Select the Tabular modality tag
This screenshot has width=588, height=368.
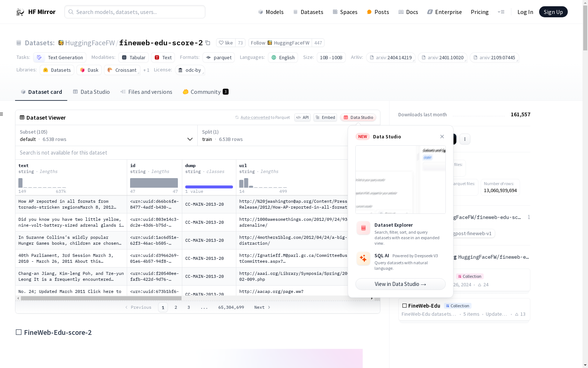(x=134, y=57)
